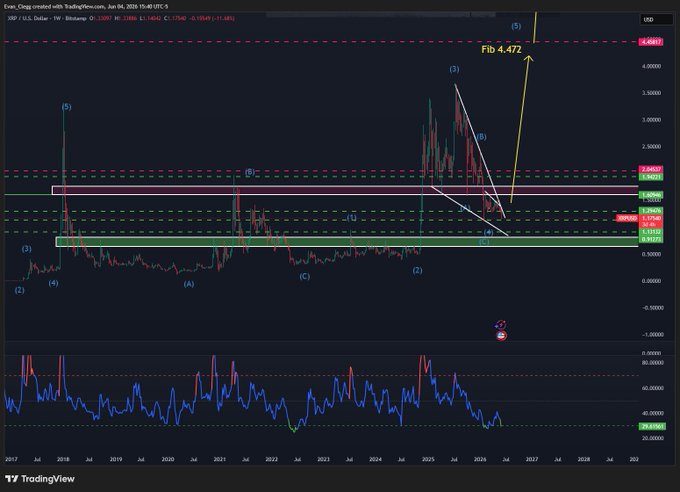Screen dimensions: 680x492
Task: Click the US flag economic event icon
Action: click(501, 335)
